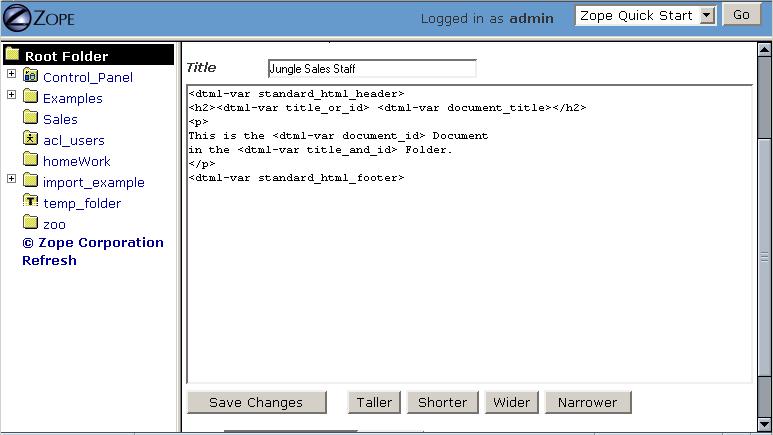
Task: Click the Examples folder icon
Action: (31, 97)
